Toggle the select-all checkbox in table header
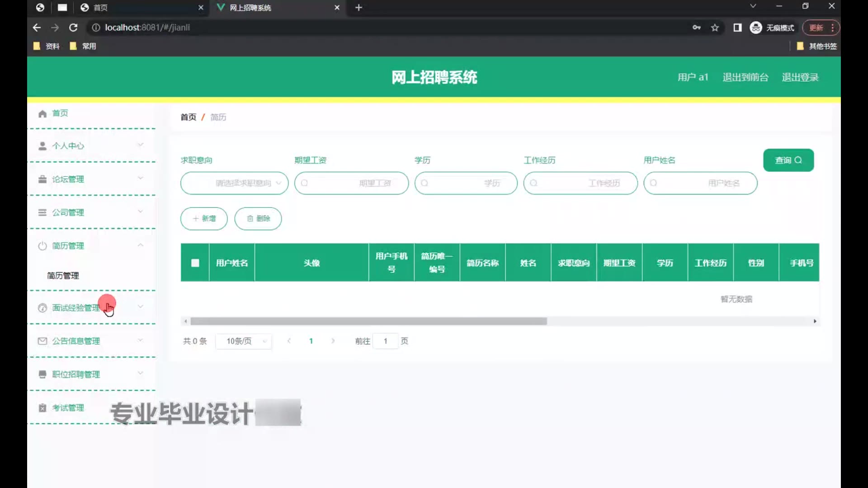Image resolution: width=868 pixels, height=488 pixels. pyautogui.click(x=195, y=263)
